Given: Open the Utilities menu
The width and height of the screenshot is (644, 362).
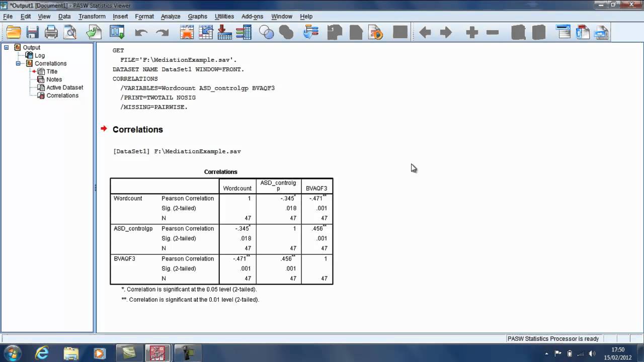Looking at the screenshot, I should point(224,17).
